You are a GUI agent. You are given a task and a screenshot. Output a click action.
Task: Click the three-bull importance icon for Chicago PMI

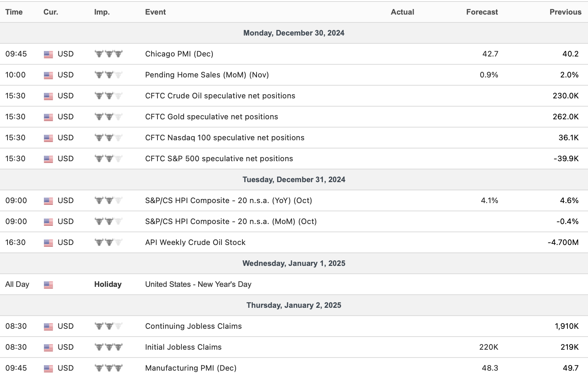(108, 54)
